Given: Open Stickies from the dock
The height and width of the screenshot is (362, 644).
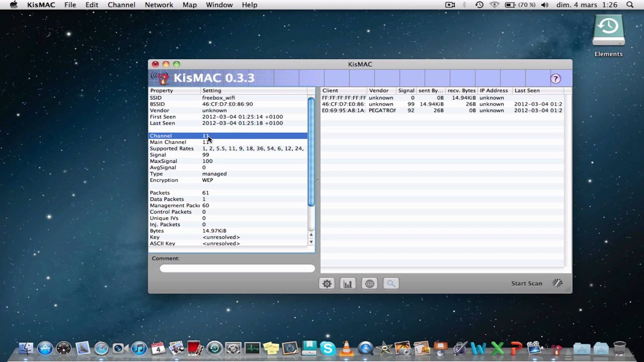Looking at the screenshot, I should point(271,348).
